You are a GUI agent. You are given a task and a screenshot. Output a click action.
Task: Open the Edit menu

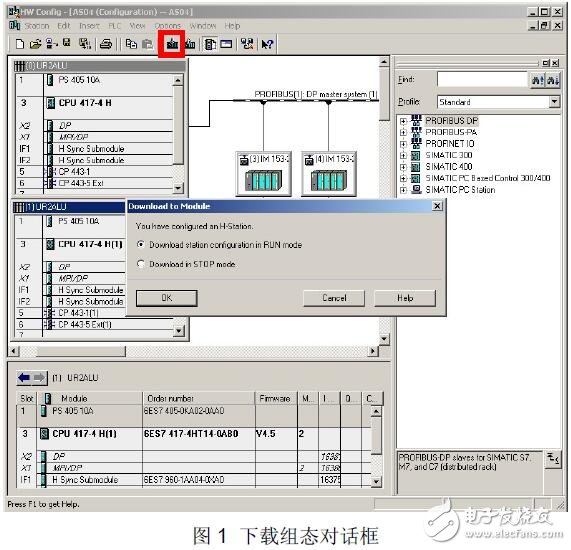point(64,26)
